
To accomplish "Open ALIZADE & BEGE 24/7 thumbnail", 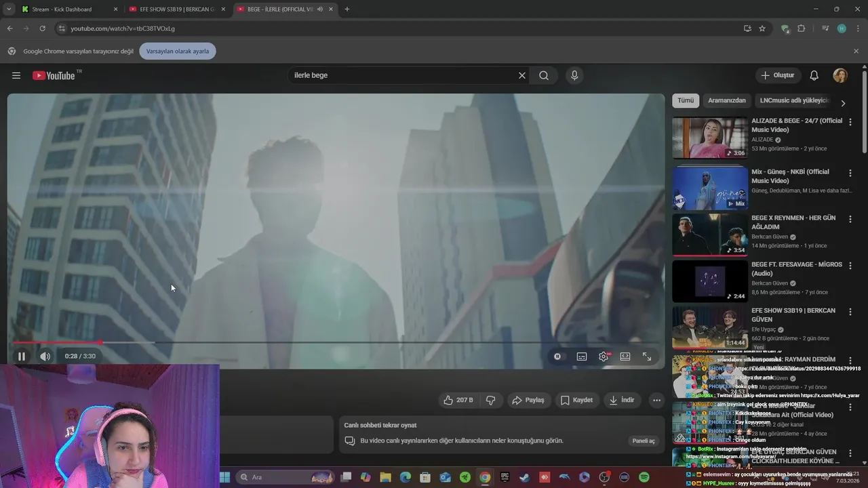I will pos(710,138).
